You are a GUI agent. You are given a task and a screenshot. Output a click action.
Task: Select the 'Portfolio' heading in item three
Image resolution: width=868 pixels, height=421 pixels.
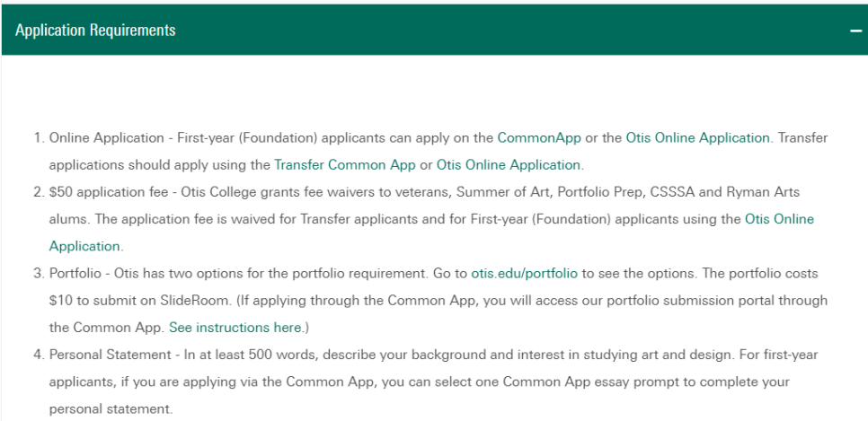click(x=75, y=273)
